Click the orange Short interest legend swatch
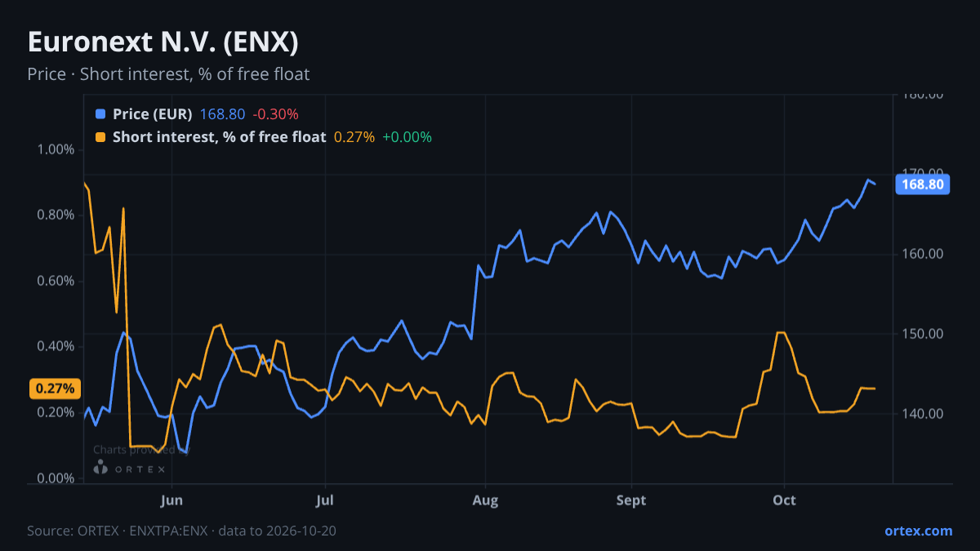The width and height of the screenshot is (980, 551). [x=100, y=137]
